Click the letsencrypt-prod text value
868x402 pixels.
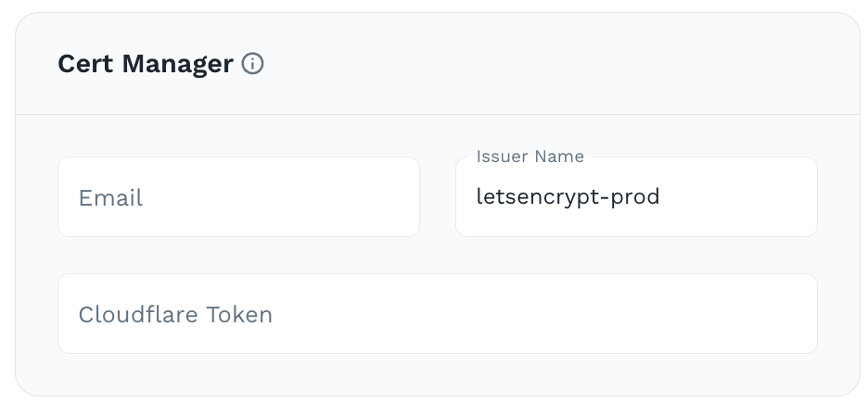pyautogui.click(x=568, y=197)
